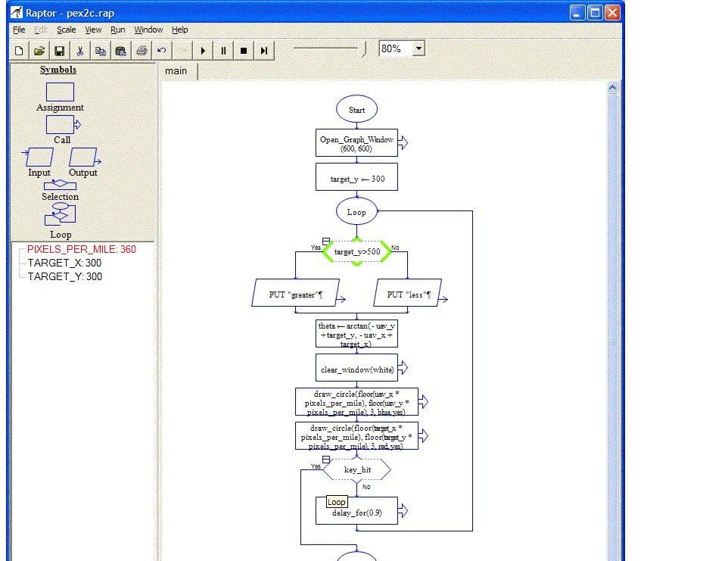Open the 80% zoom dropdown

pyautogui.click(x=418, y=48)
